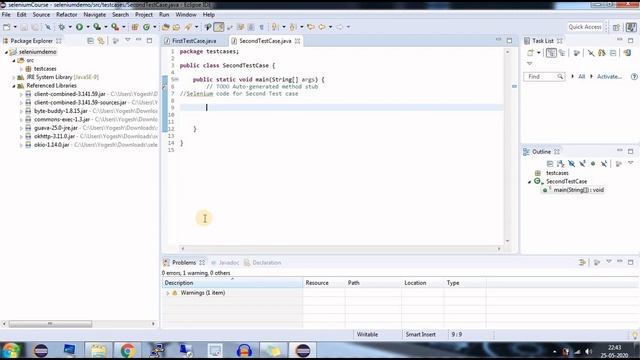The image size is (640, 360).
Task: Click the All filter link in Task List
Action: tap(582, 76)
